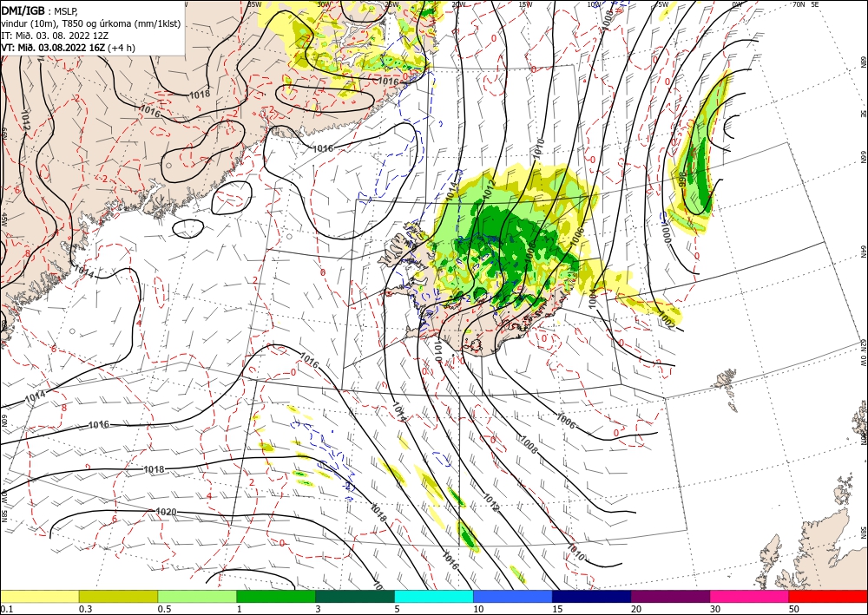The width and height of the screenshot is (868, 615).
Task: Click the '68N' latitude label
Action: click(863, 62)
